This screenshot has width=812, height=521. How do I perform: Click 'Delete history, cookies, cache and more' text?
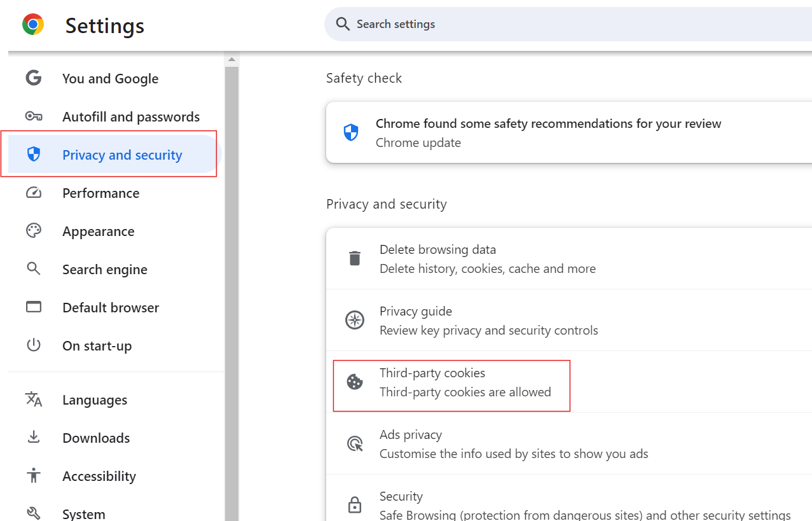[488, 268]
